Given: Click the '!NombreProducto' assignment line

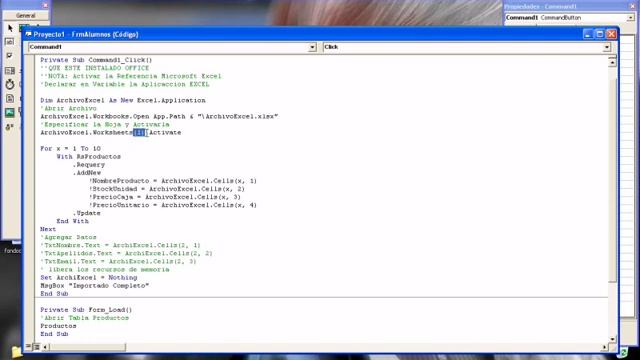Looking at the screenshot, I should 173,181.
